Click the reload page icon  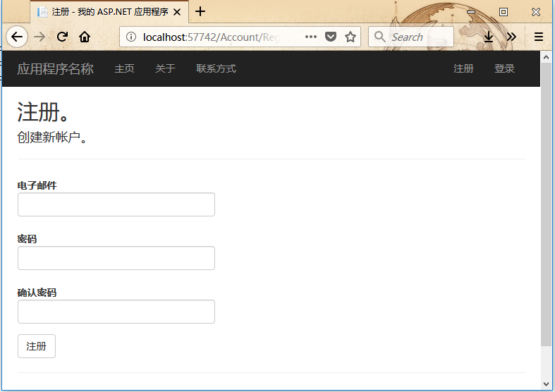click(62, 37)
